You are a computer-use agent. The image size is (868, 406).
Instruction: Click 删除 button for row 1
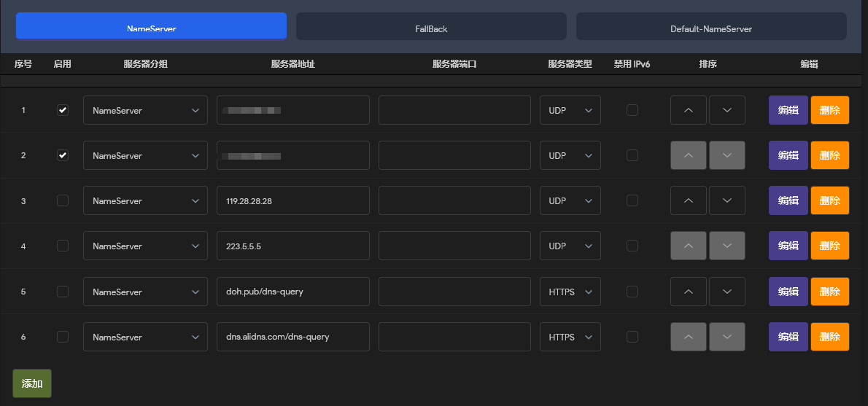(x=830, y=110)
